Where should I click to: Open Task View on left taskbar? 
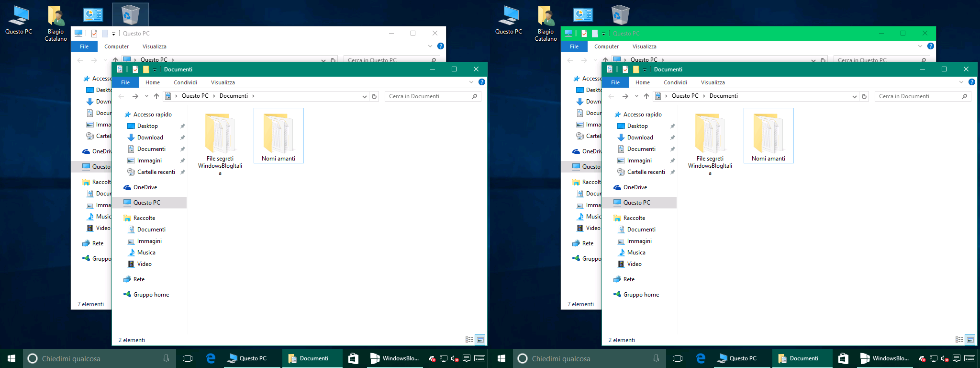(188, 358)
